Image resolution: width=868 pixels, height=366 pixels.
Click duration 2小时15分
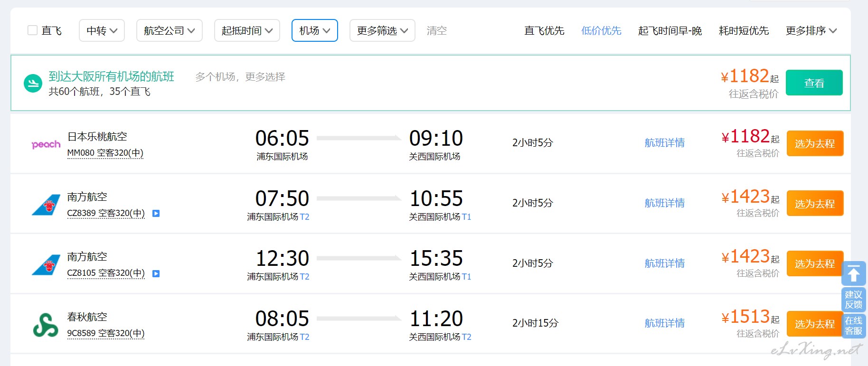535,323
